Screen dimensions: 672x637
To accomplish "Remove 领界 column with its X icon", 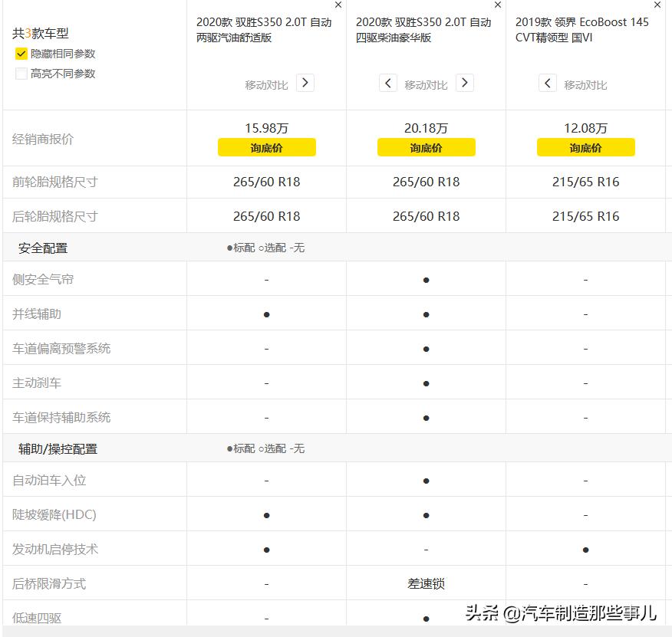I will point(657,5).
